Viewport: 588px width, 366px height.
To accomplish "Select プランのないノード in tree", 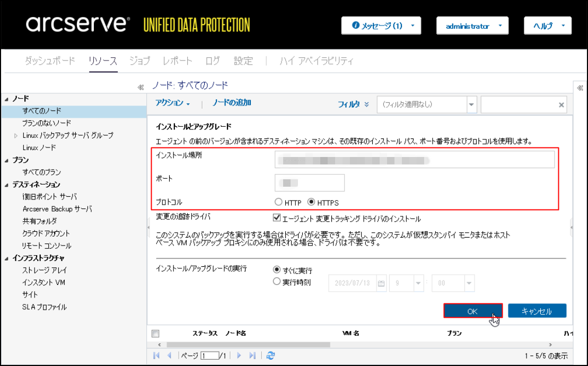I will (47, 123).
